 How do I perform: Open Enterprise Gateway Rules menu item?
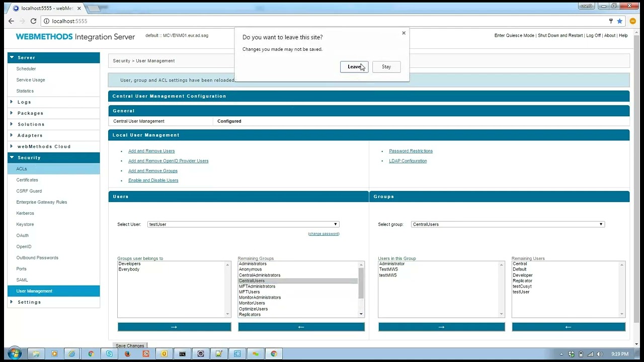(x=42, y=202)
